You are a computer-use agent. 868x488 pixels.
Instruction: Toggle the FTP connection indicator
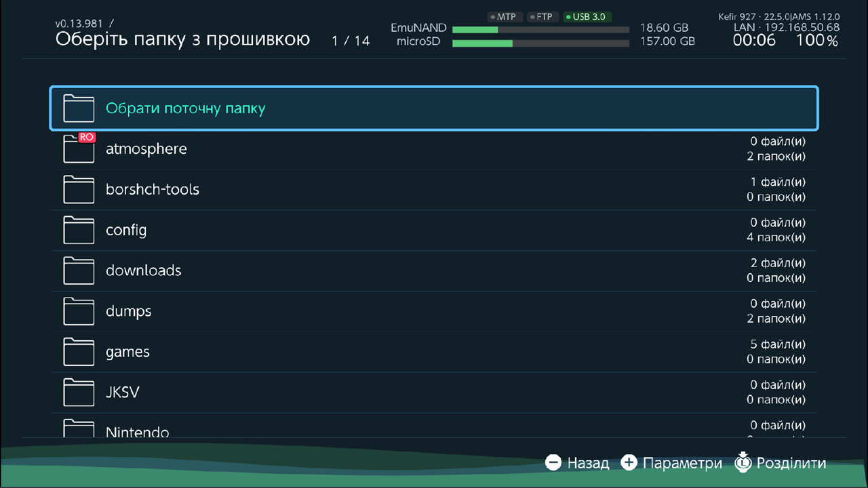tap(542, 16)
